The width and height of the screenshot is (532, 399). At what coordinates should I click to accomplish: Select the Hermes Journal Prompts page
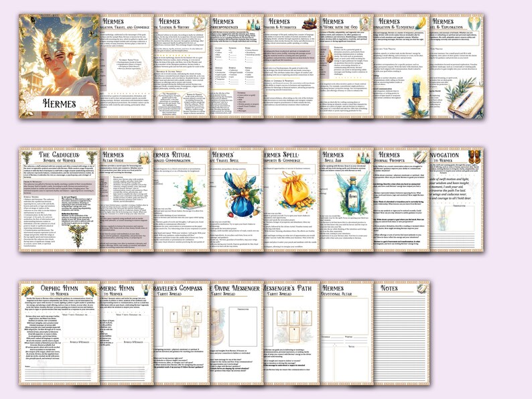(x=401, y=199)
